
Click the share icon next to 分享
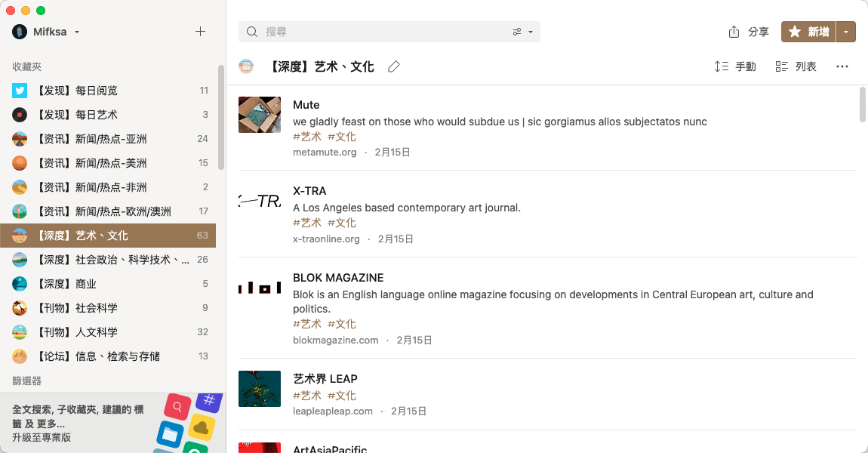coord(734,32)
